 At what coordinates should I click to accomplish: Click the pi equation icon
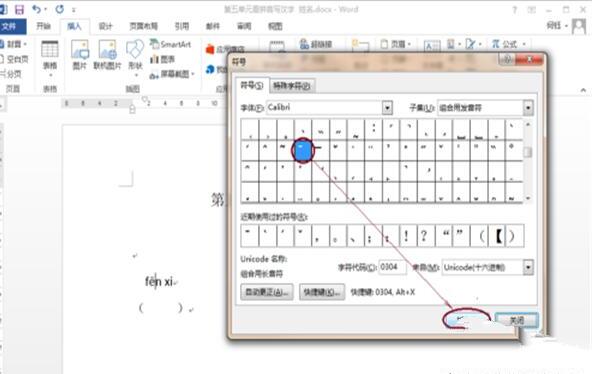[496, 44]
